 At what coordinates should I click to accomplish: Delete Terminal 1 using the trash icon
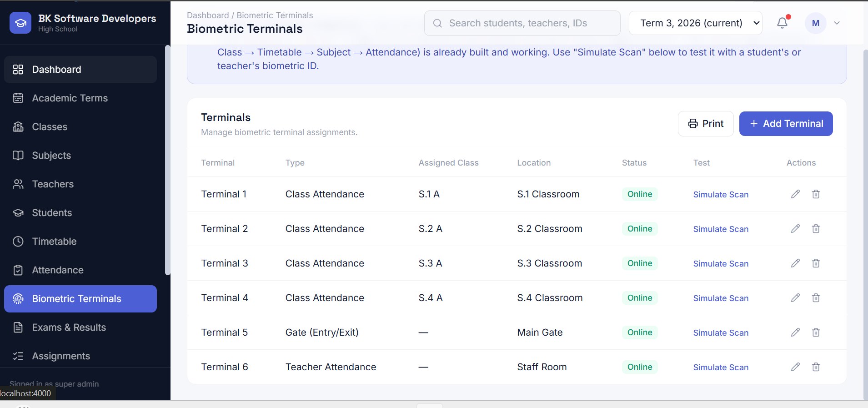816,194
